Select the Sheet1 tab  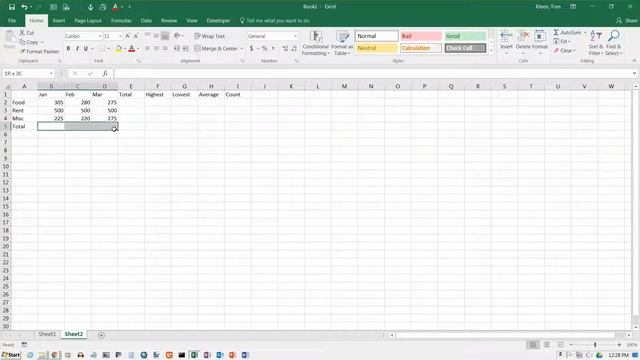[x=47, y=334]
